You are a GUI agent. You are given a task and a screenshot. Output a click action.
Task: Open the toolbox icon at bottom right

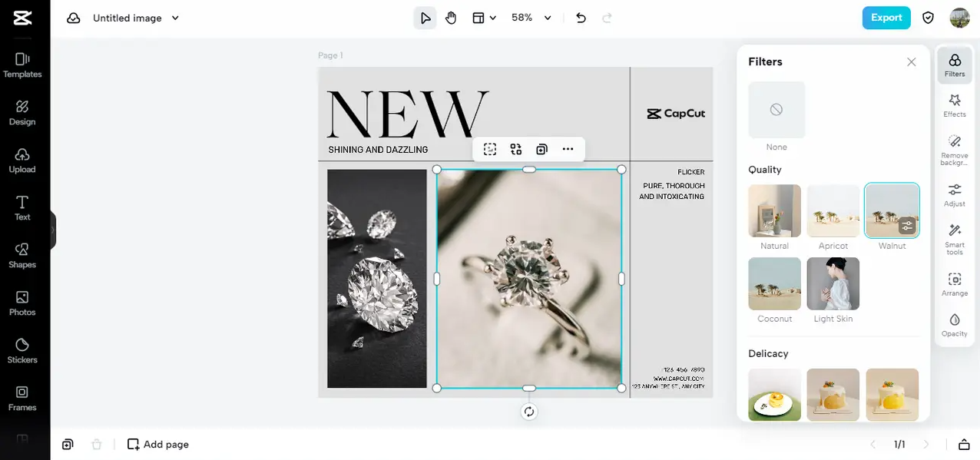coord(964,444)
